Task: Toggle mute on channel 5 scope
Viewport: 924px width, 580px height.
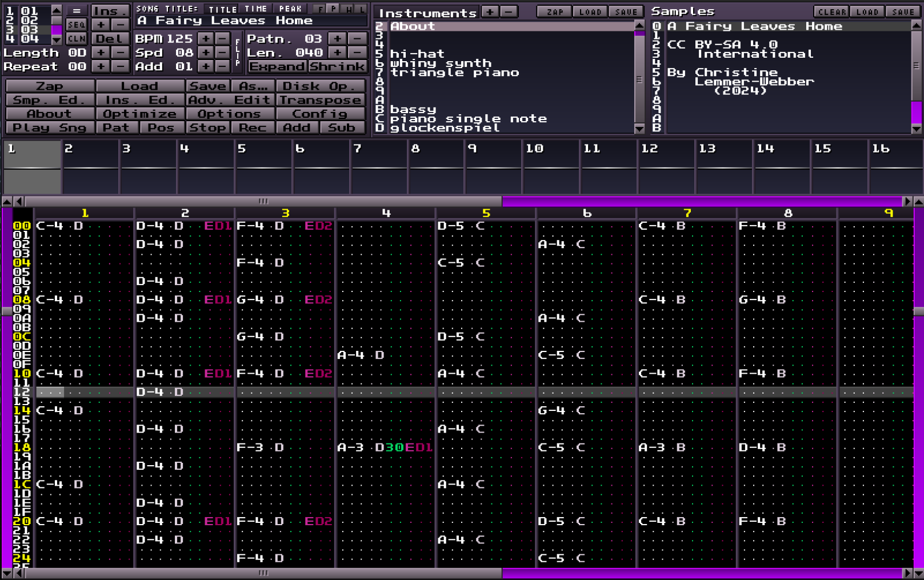Action: (264, 167)
